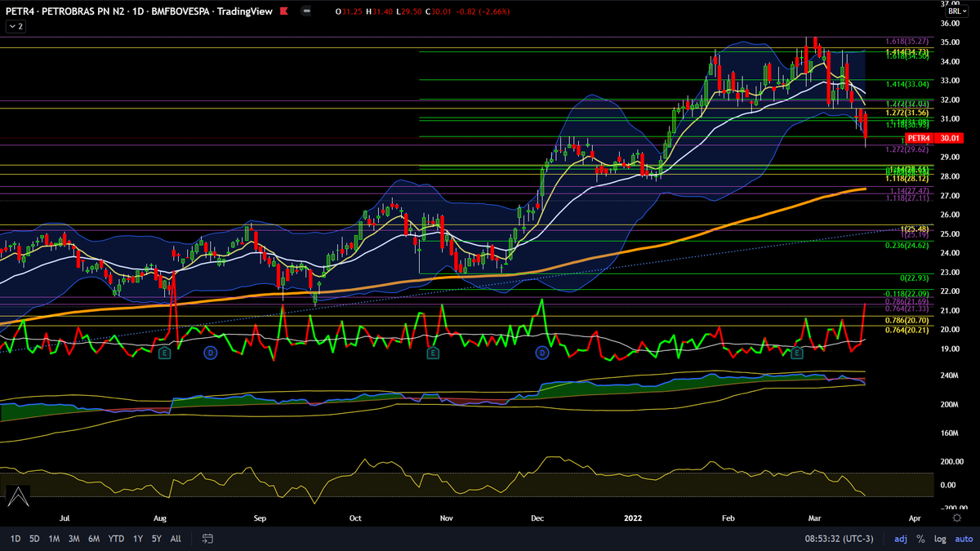This screenshot has height=551, width=980.
Task: Click the 1.414(33.04) Fibonacci level label
Action: [907, 83]
